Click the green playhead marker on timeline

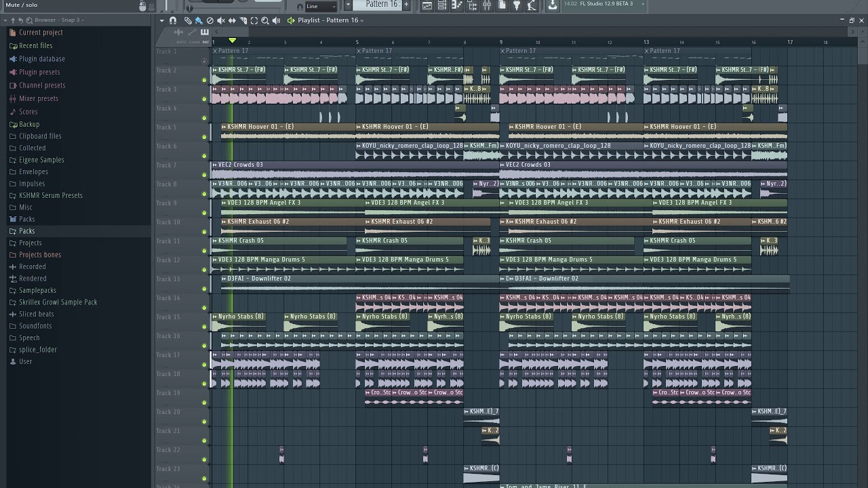coord(232,41)
